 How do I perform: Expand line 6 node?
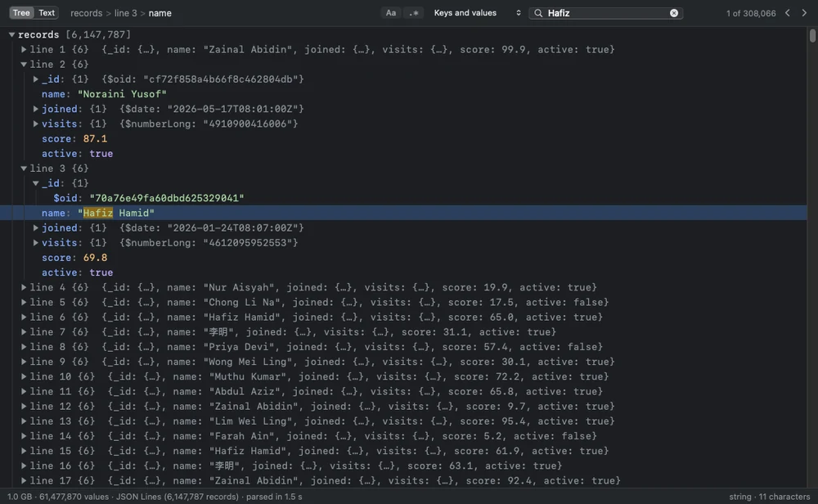tap(24, 317)
